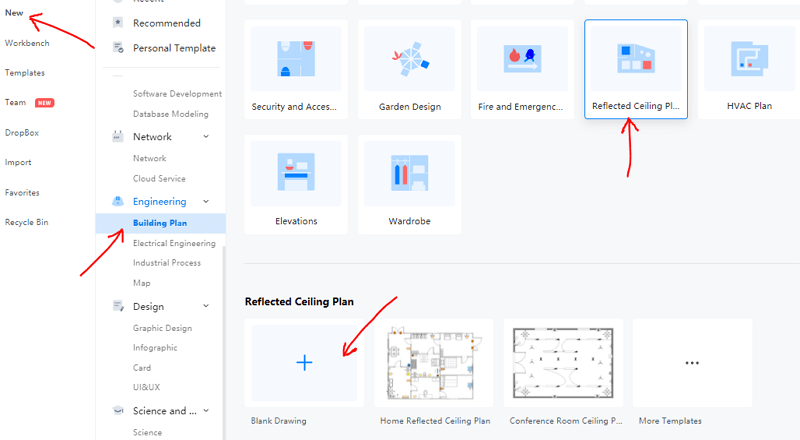Select Card subcategory
Image resolution: width=800 pixels, height=440 pixels.
click(142, 368)
